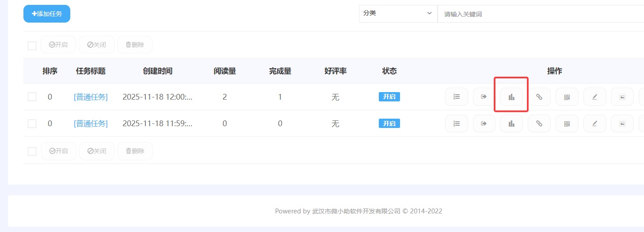Click numbered list icon in first row
The height and width of the screenshot is (232, 644).
(457, 97)
